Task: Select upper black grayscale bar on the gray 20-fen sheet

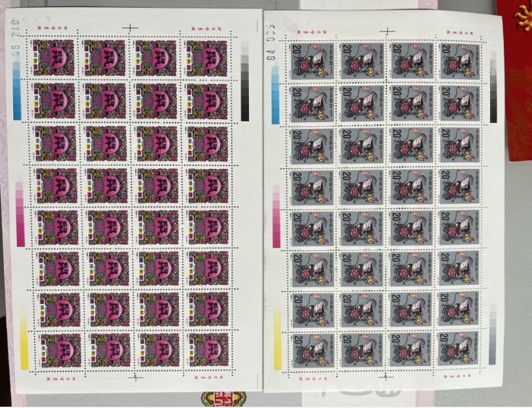Action: 493,87
